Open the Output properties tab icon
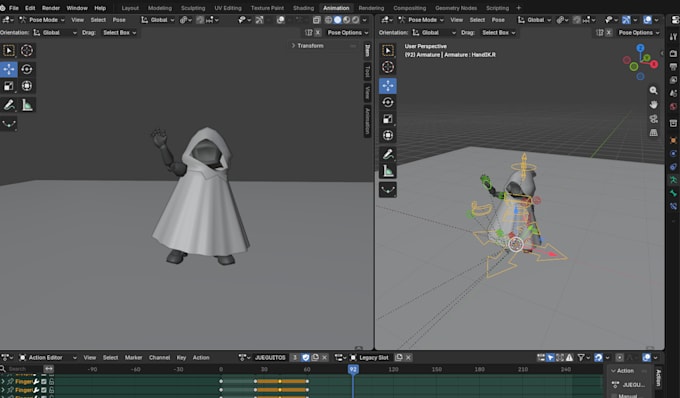This screenshot has width=680, height=398. (x=673, y=67)
